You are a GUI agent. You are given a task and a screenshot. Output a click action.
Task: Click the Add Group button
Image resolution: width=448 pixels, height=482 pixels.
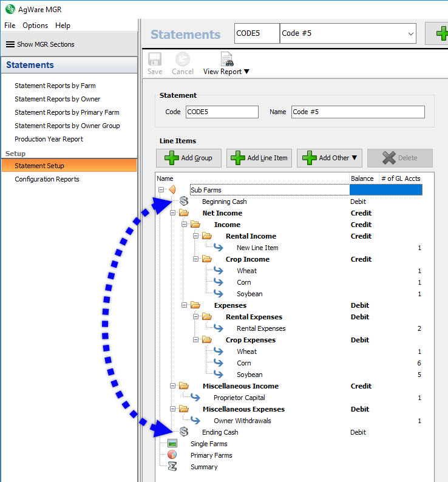[x=189, y=158]
